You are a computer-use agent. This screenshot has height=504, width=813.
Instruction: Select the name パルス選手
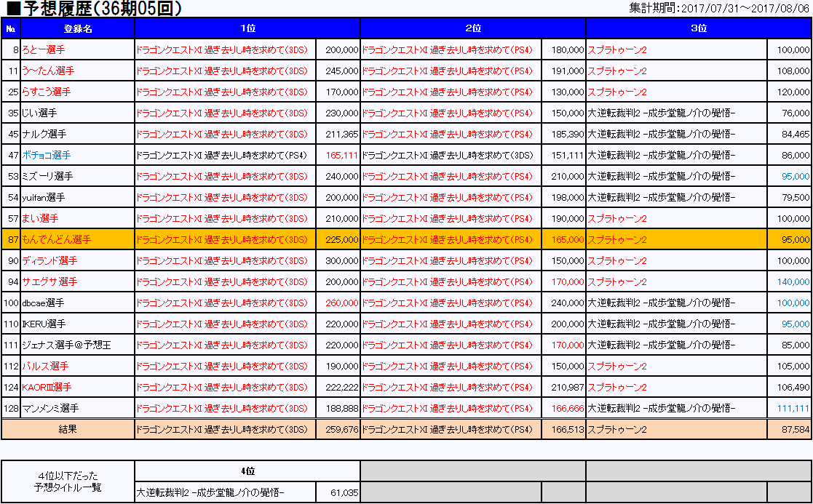(45, 367)
